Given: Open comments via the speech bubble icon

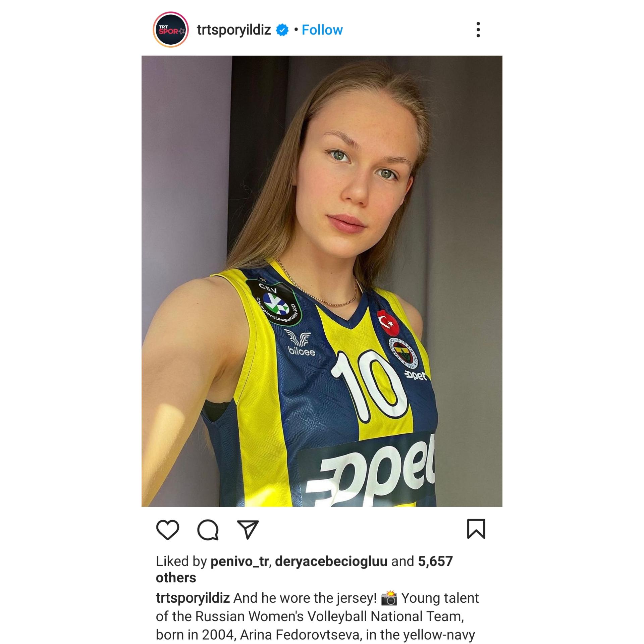Looking at the screenshot, I should (208, 530).
